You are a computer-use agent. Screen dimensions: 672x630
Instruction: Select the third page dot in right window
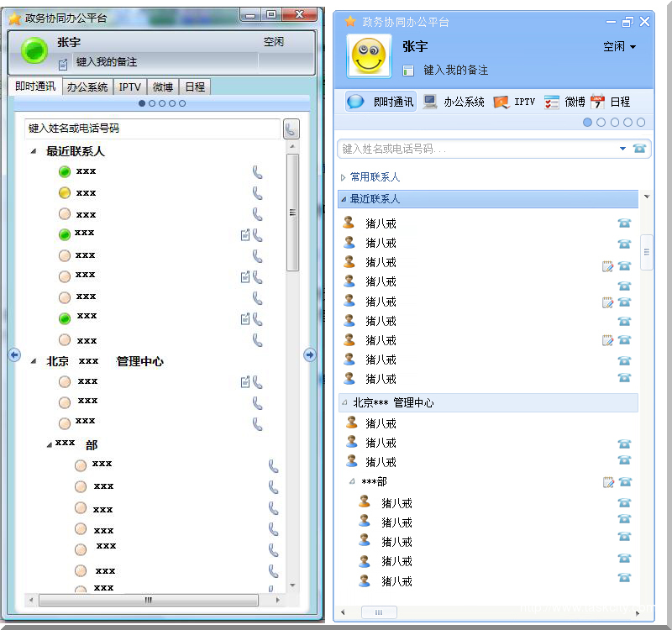tap(614, 123)
